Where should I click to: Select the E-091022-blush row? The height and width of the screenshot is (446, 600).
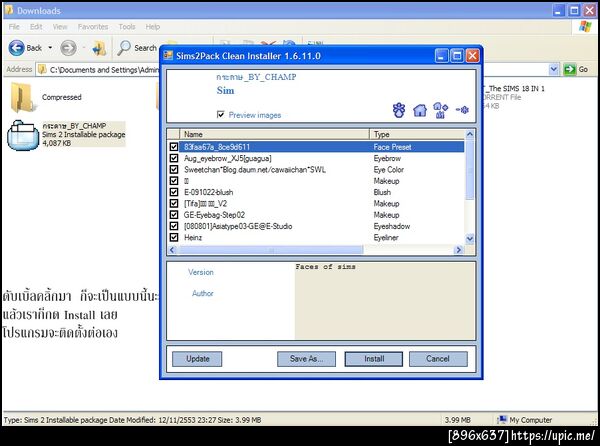tap(317, 192)
